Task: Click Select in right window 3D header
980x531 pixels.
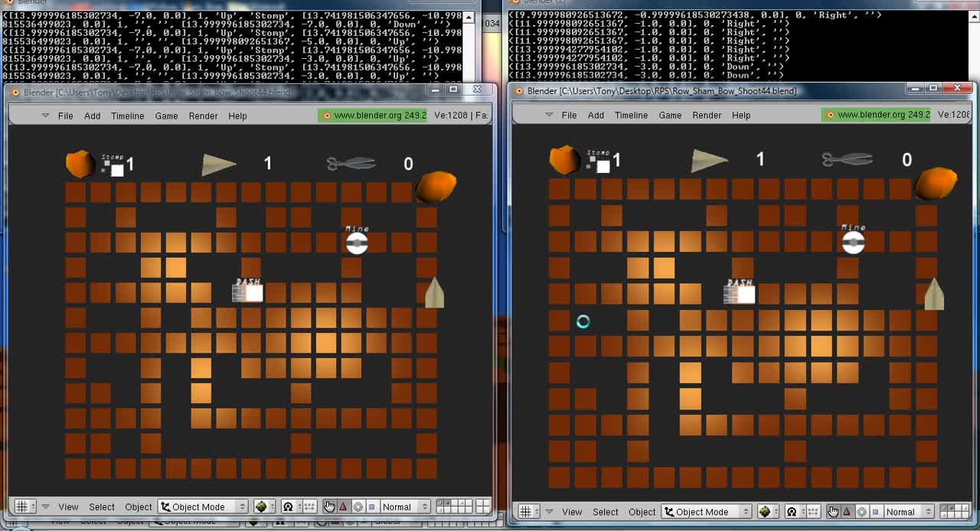Action: tap(605, 512)
